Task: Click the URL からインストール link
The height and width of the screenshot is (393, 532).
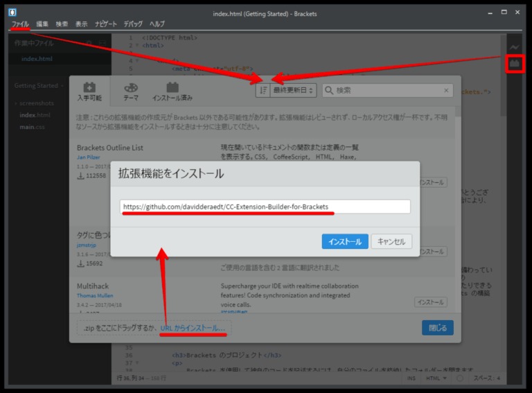Action: tap(193, 327)
